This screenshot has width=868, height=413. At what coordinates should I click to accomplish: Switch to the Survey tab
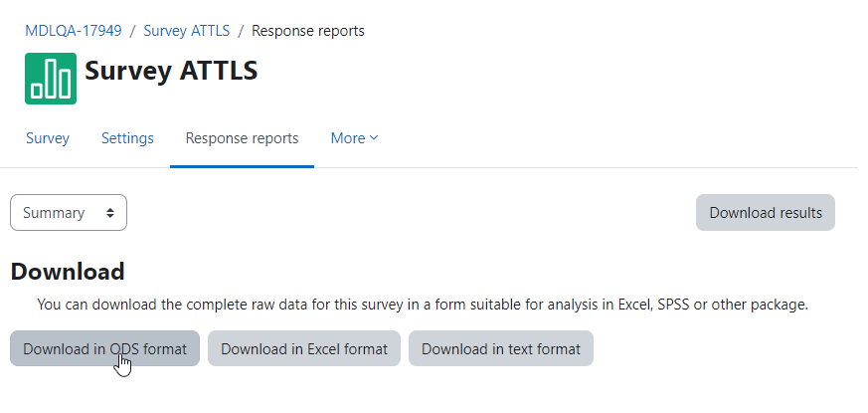(48, 138)
